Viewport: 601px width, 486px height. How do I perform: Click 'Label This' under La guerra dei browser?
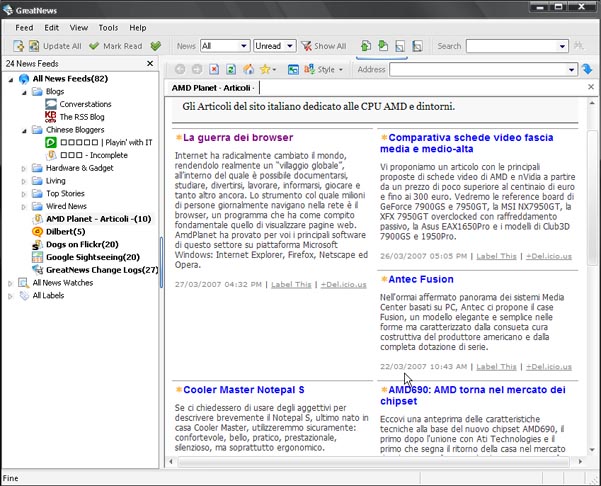point(291,284)
